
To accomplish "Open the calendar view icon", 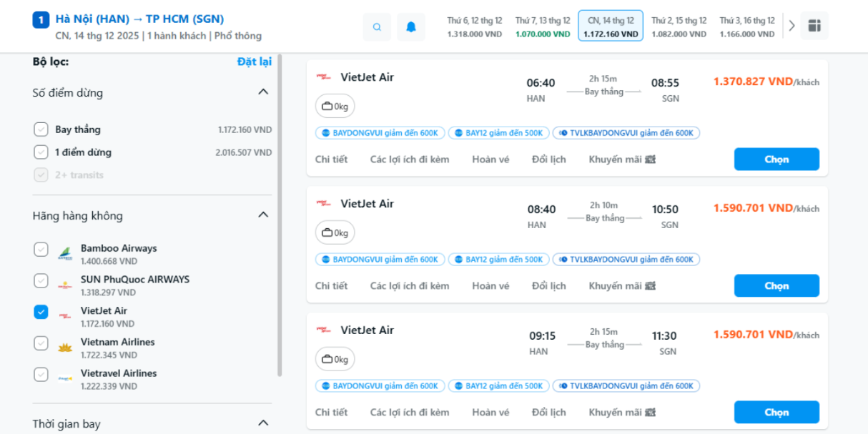I will click(814, 26).
